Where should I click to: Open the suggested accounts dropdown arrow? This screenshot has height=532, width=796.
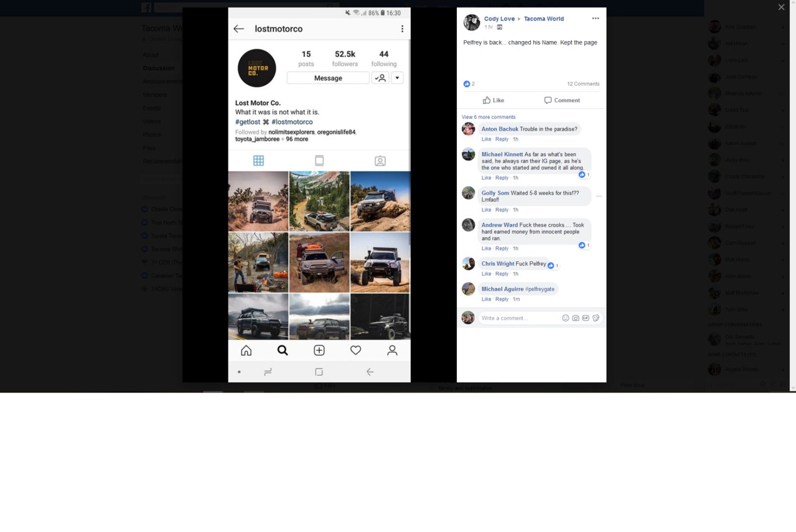tap(397, 78)
